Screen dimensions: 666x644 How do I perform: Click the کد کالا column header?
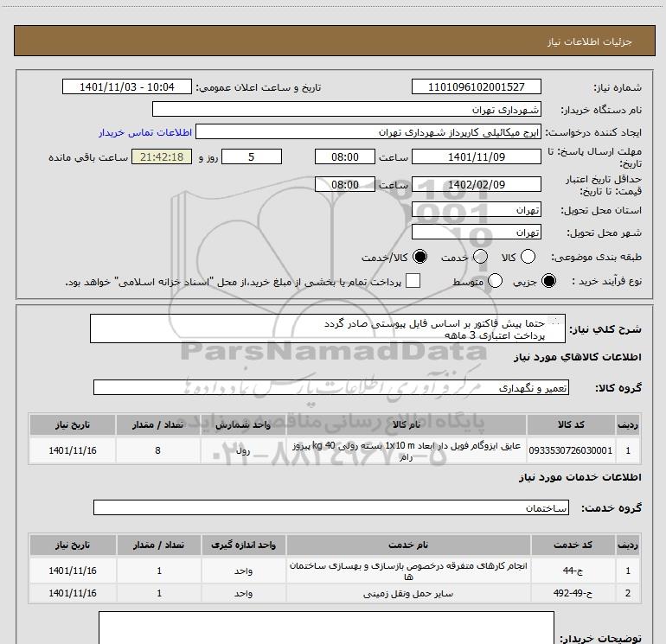point(571,424)
